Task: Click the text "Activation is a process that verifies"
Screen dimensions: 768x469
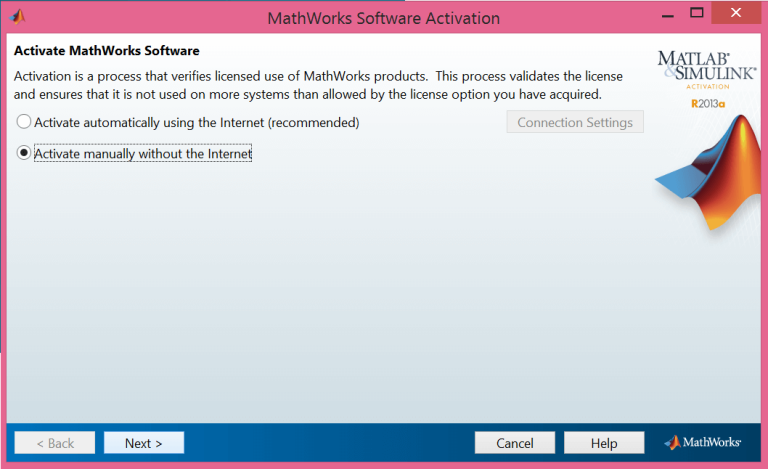Action: point(112,76)
